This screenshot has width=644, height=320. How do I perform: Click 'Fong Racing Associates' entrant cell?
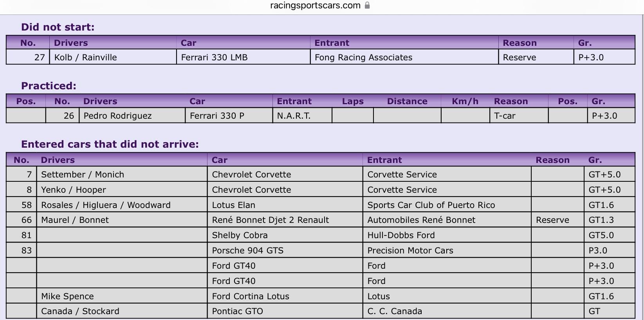pyautogui.click(x=404, y=57)
